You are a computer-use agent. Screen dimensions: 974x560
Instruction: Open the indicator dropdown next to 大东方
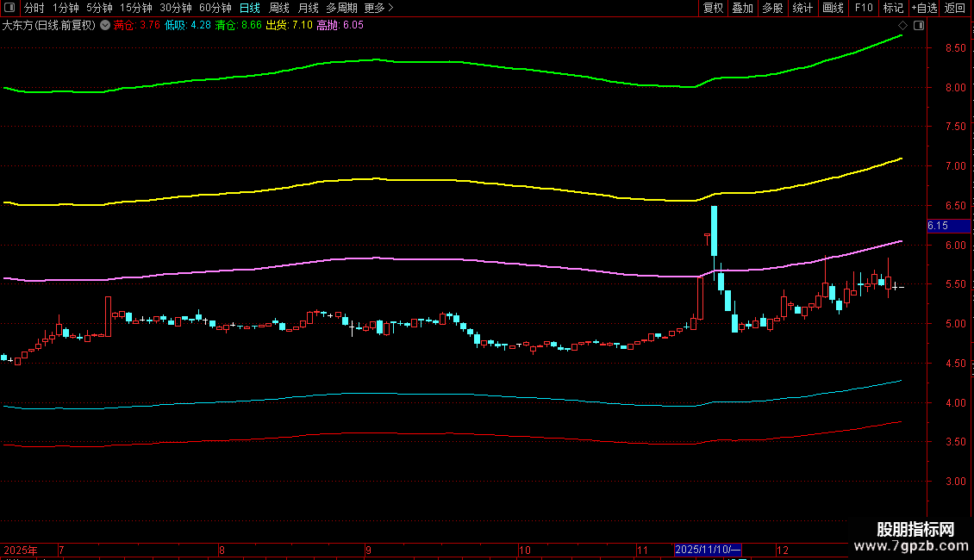pos(106,26)
